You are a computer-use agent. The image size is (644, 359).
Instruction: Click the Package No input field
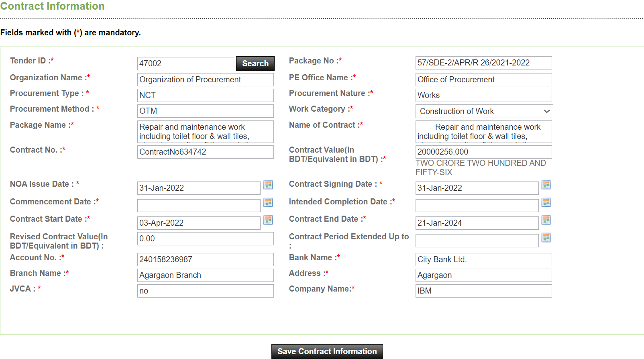[484, 63]
